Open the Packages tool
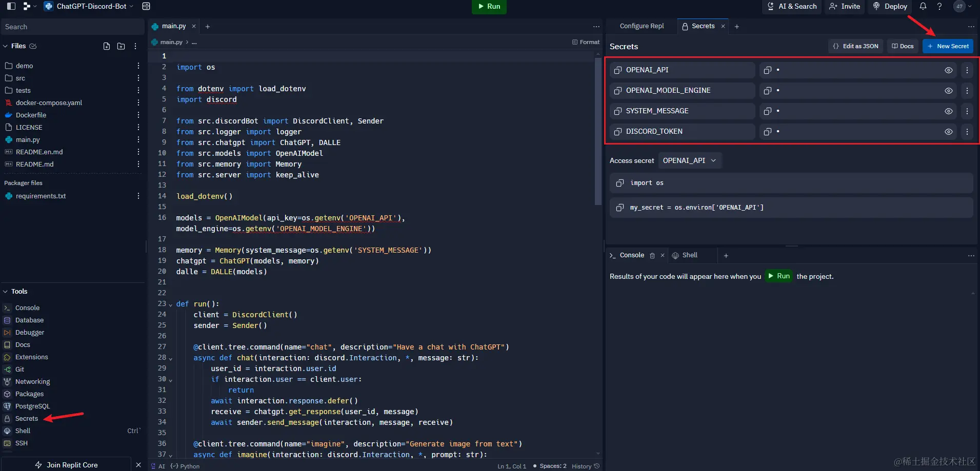The height and width of the screenshot is (471, 980). tap(29, 394)
